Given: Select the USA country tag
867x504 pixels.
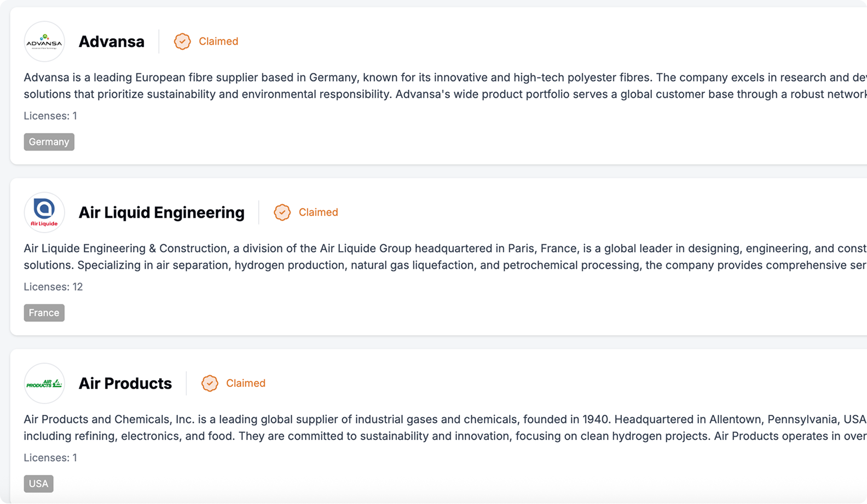Looking at the screenshot, I should [x=39, y=484].
